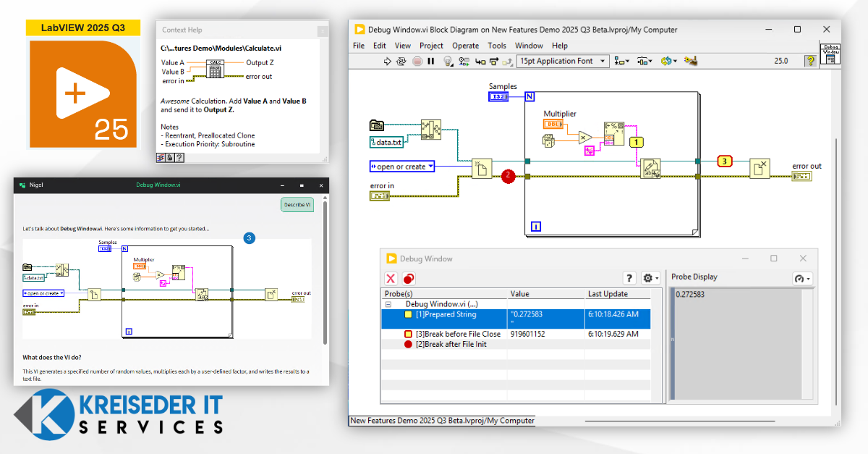Click the multiply function node

pyautogui.click(x=585, y=138)
